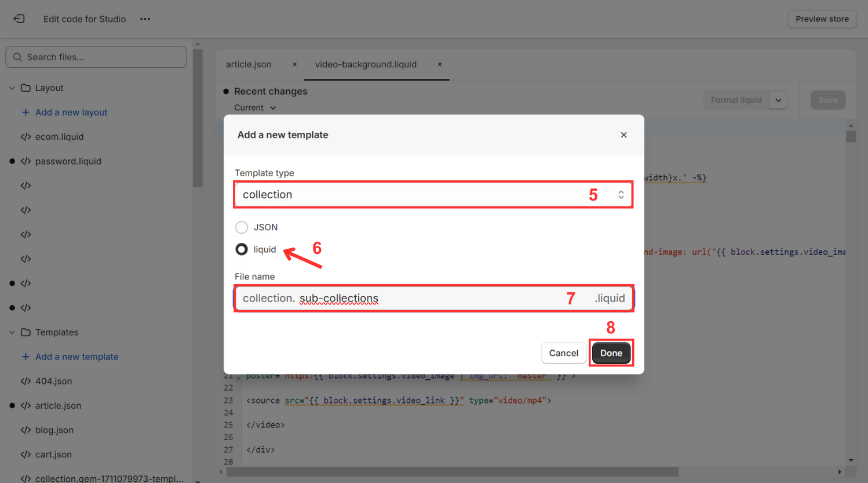Collapse the Layout folder chevron
Viewport: 868px width, 483px height.
pos(12,88)
